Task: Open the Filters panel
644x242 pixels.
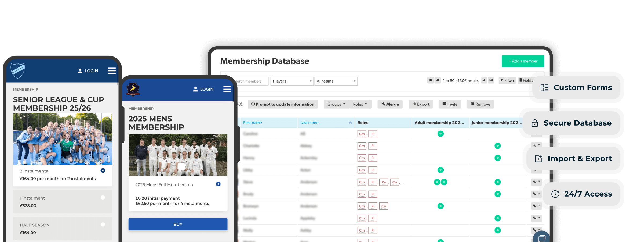Action: [507, 80]
